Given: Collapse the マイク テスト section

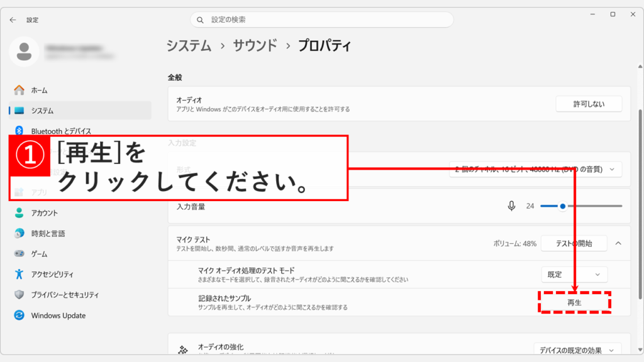Looking at the screenshot, I should tap(619, 243).
